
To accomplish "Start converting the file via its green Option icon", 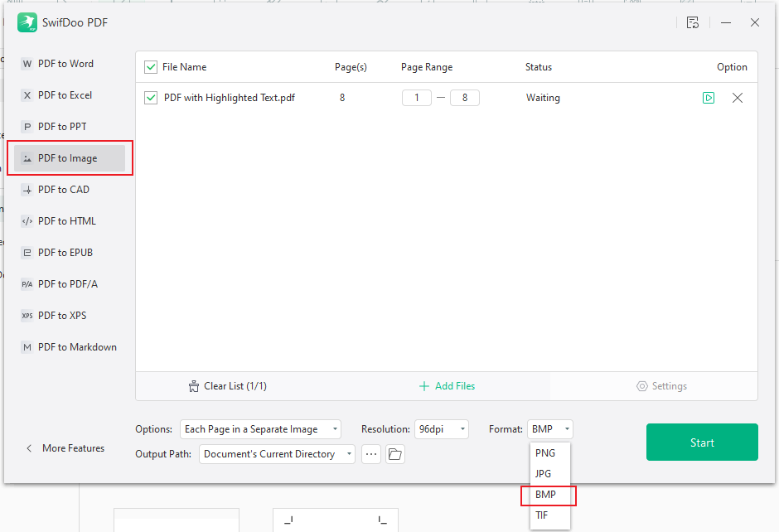I will tap(709, 97).
